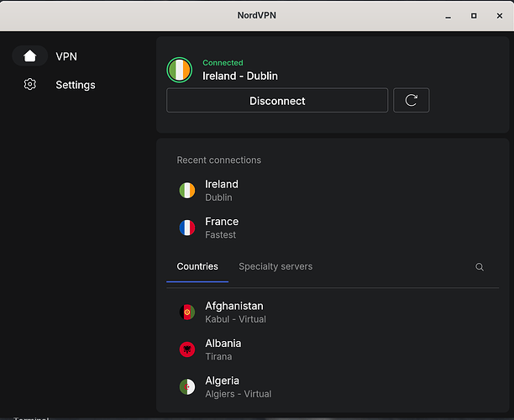Disconnect from the VPN
Image resolution: width=514 pixels, height=420 pixels.
tap(277, 100)
